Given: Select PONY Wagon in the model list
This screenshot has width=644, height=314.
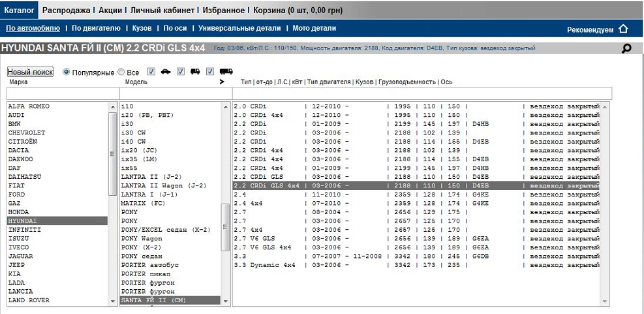Looking at the screenshot, I should click(x=170, y=239).
